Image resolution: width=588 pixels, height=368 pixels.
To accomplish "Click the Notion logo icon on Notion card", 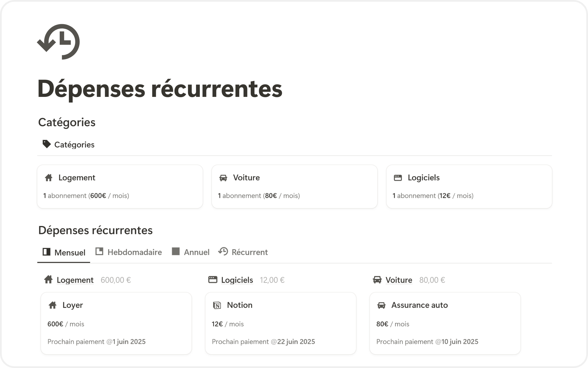I will [217, 305].
